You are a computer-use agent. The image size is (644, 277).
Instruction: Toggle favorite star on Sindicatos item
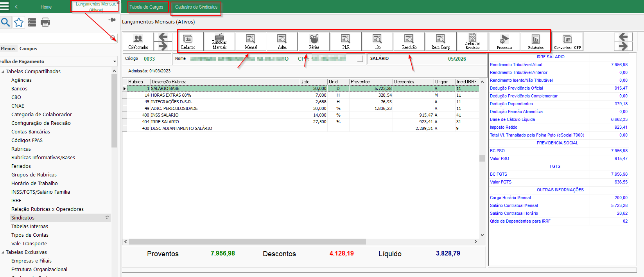pos(107,217)
